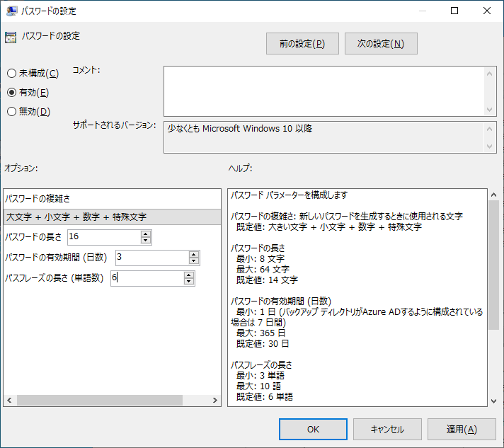Viewport: 504px width, 448px height.
Task: Click the settings icon beside パスワードの設定 heading
Action: click(11, 38)
